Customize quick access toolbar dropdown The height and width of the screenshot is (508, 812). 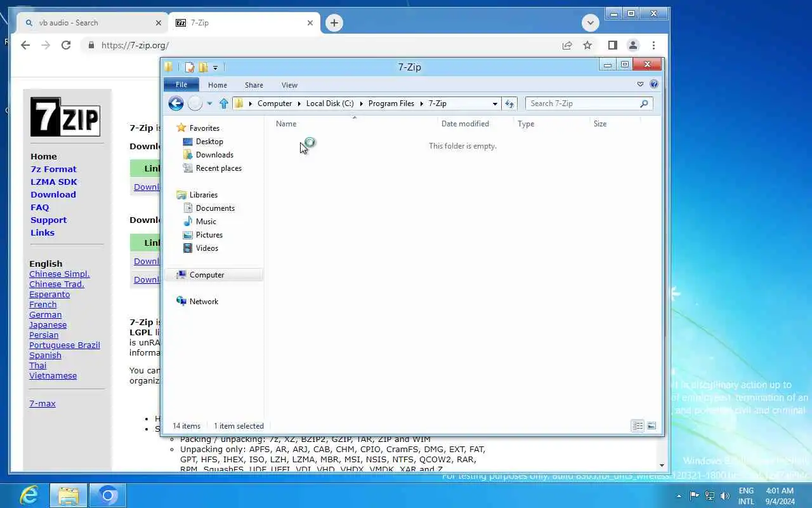(216, 67)
